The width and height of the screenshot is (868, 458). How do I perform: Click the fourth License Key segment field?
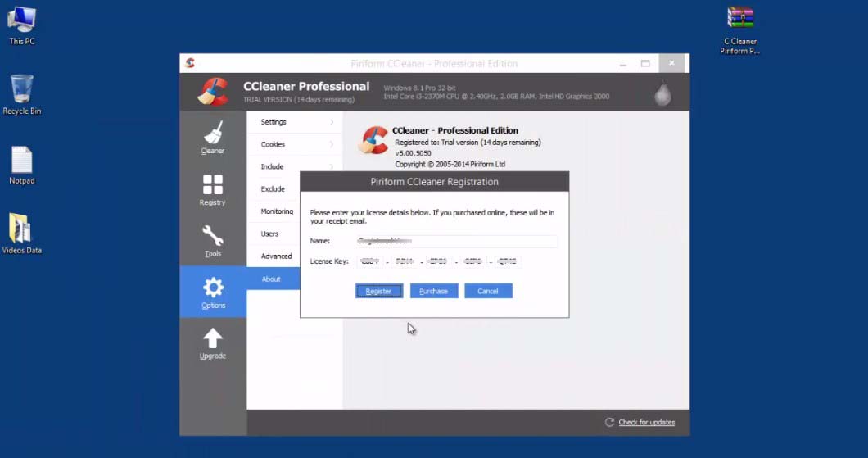(472, 261)
